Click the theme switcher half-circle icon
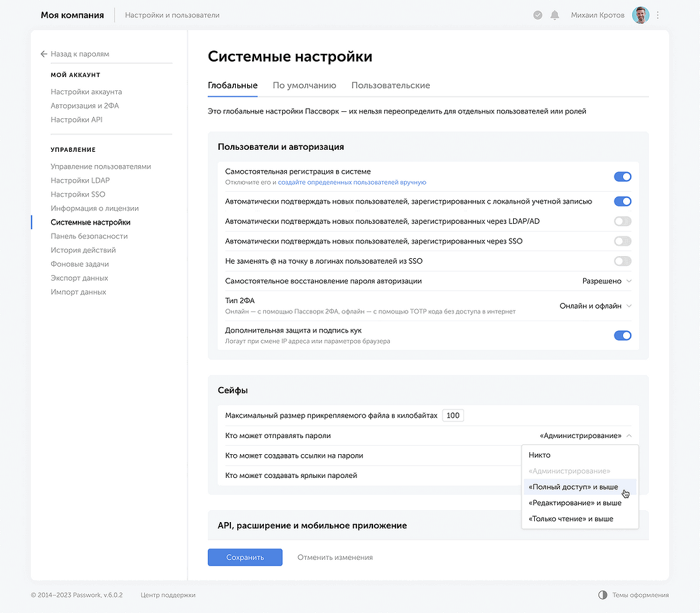 tap(603, 595)
